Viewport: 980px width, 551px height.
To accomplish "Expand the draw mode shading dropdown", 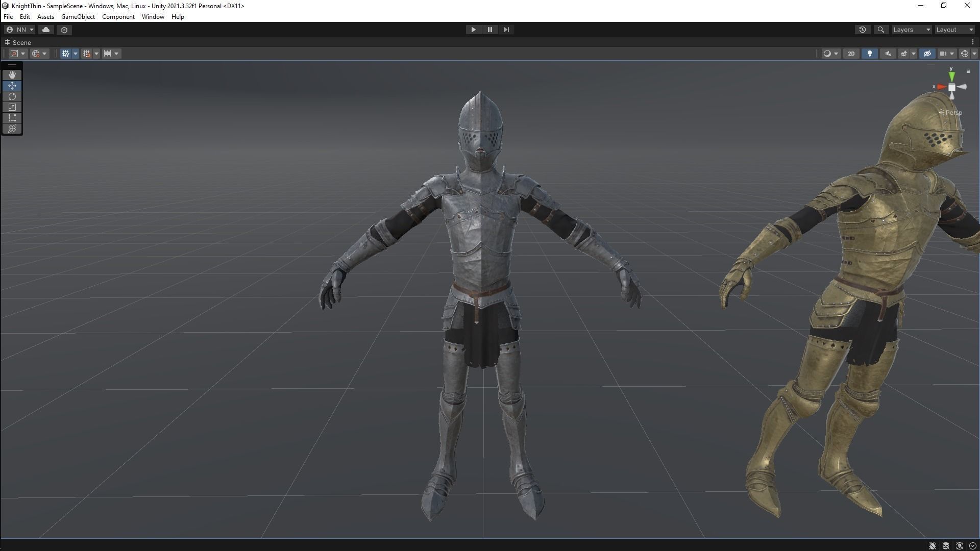I will [831, 54].
